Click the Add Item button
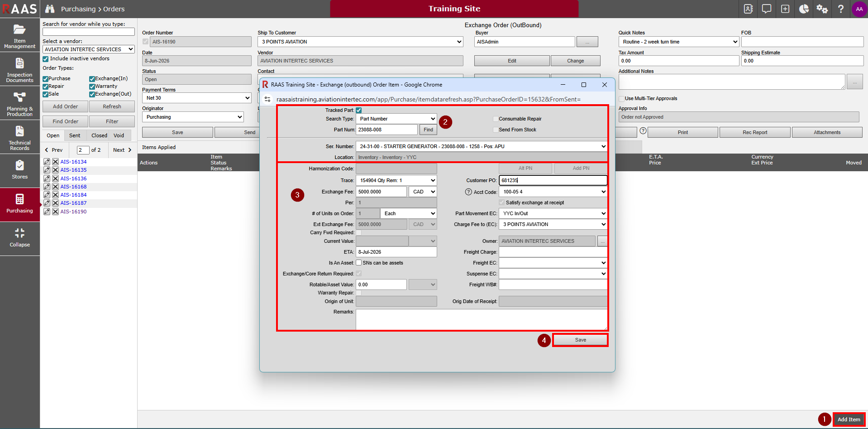This screenshot has height=429, width=868. [849, 419]
